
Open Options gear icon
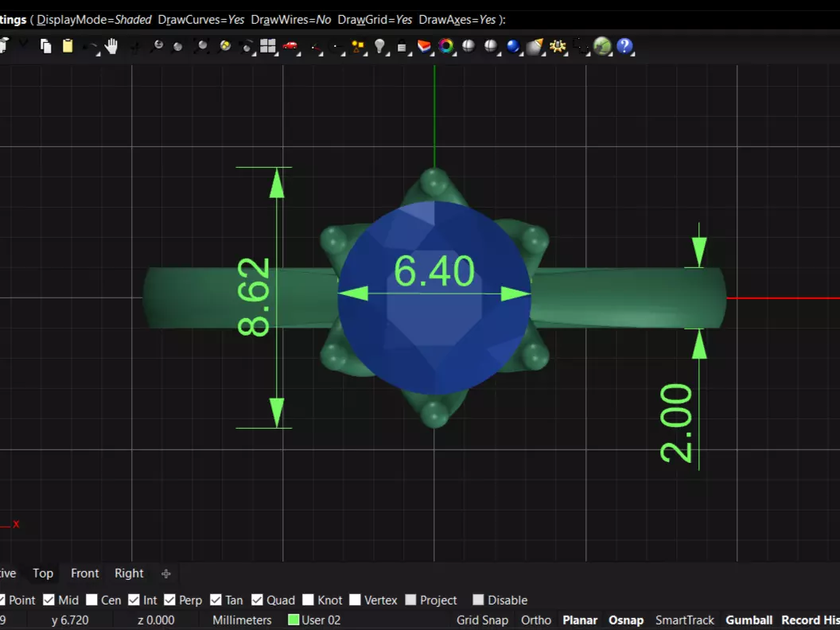tap(558, 46)
